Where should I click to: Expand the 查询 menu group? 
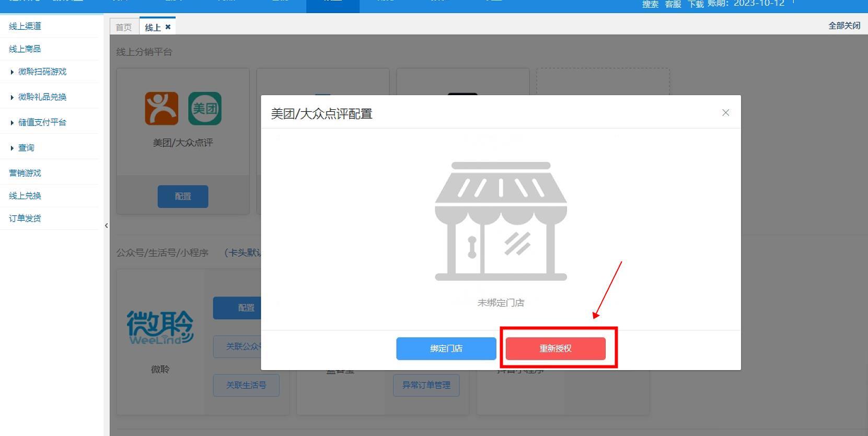click(x=26, y=148)
